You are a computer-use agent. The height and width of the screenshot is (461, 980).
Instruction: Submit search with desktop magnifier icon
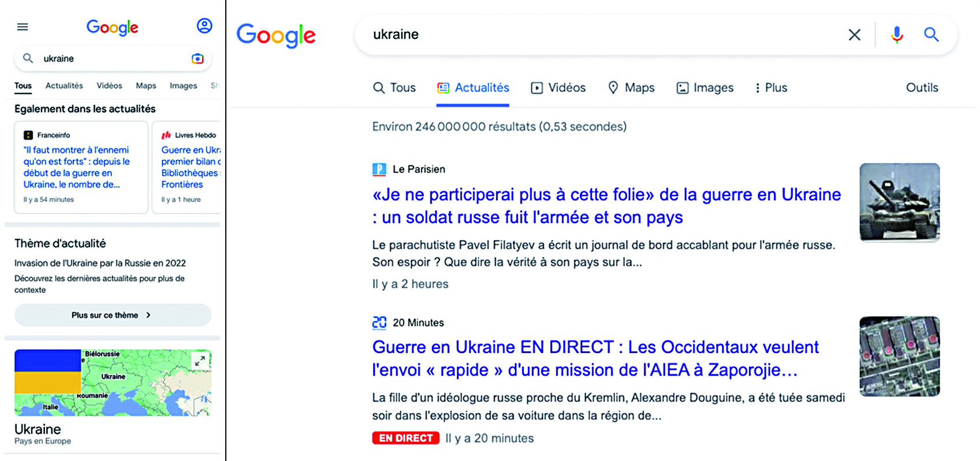[931, 35]
